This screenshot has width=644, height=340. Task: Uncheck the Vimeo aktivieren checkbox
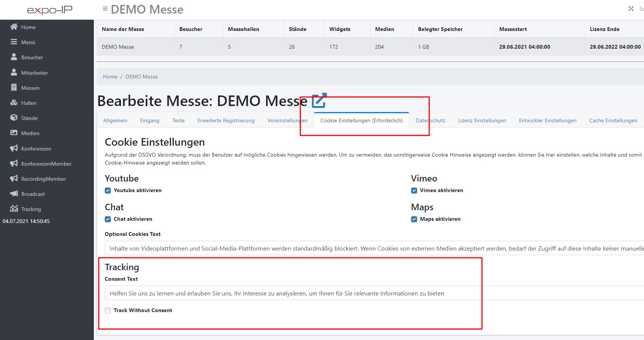click(414, 191)
